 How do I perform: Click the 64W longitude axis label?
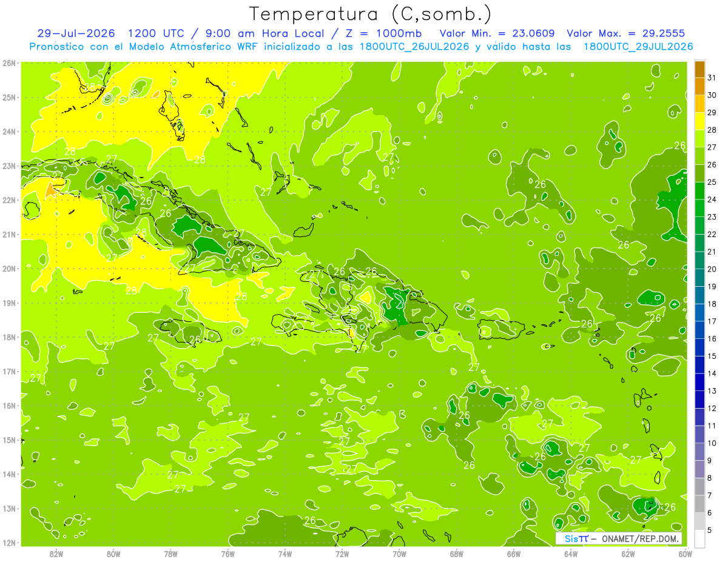click(570, 554)
